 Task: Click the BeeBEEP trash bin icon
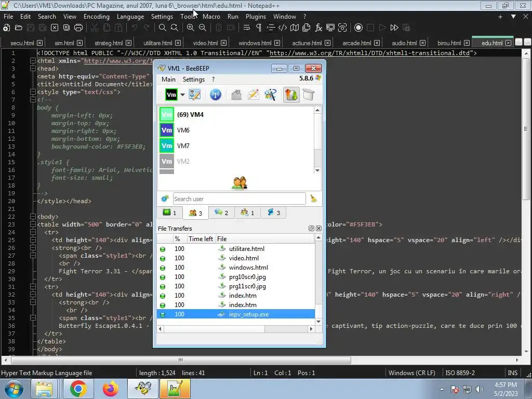[x=309, y=95]
